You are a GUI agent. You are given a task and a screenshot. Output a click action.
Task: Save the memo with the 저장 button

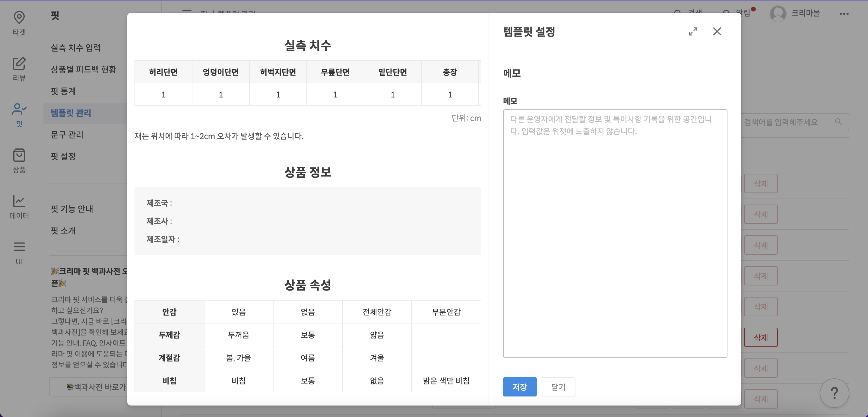[520, 387]
